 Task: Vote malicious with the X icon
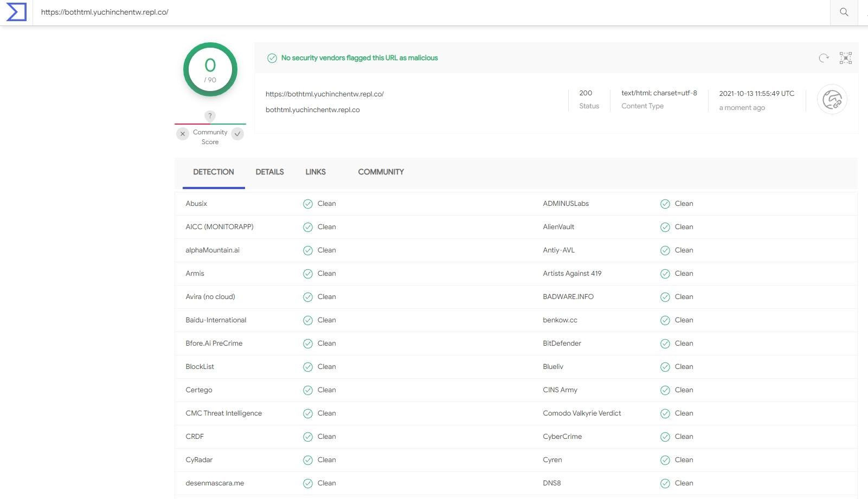[x=183, y=134]
